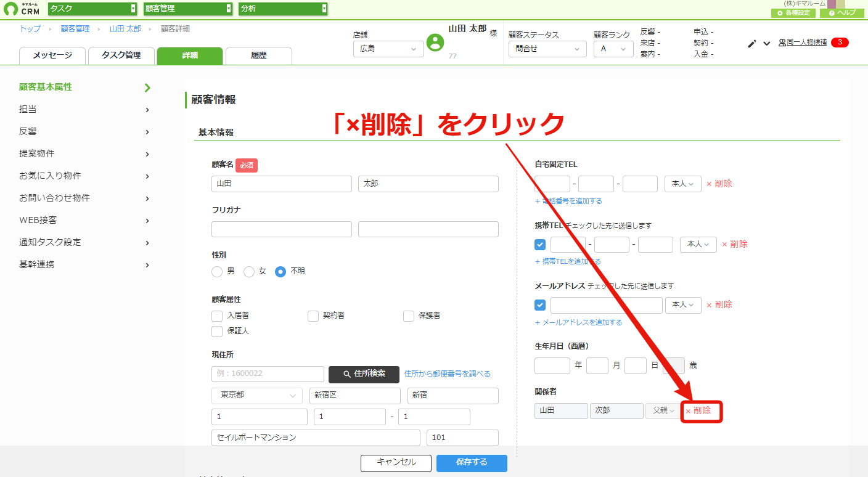Click the first name field containing 太郎

click(428, 184)
